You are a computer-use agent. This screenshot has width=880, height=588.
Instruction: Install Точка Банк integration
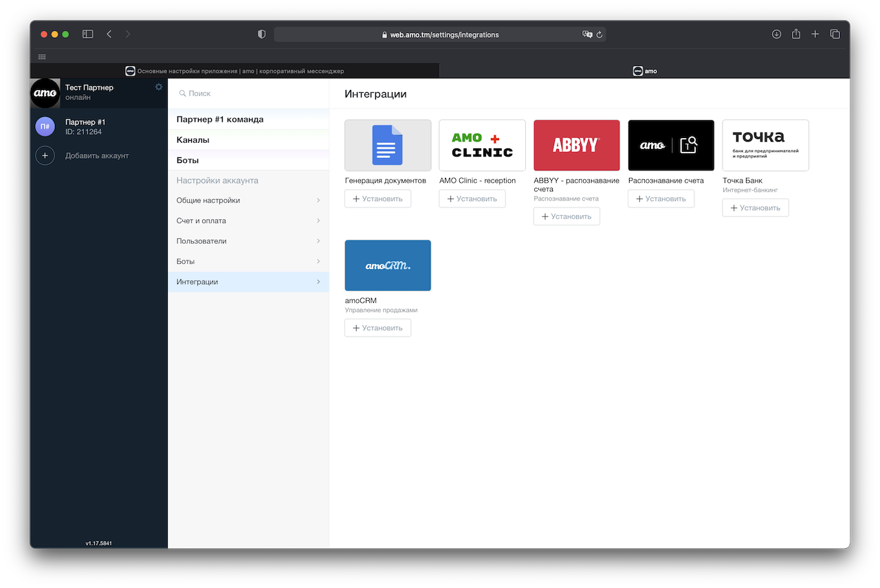tap(756, 207)
